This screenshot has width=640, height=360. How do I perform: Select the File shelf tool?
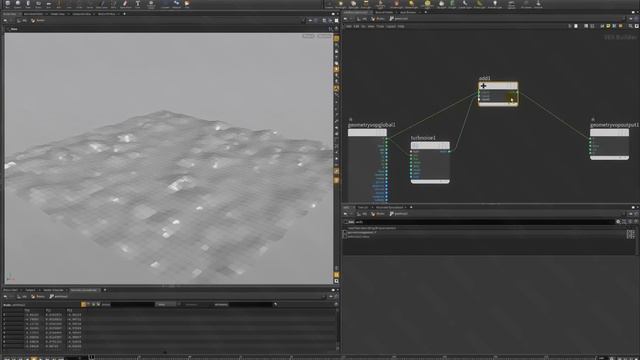point(187,4)
